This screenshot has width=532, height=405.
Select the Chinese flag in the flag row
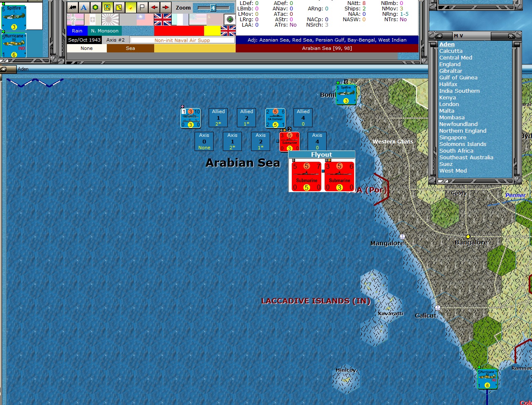(145, 20)
